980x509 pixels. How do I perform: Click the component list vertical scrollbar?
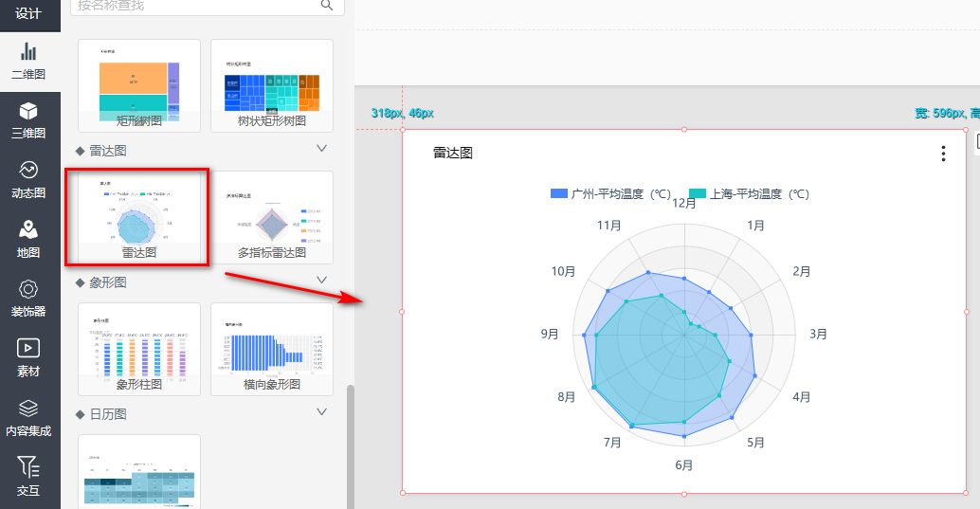click(351, 445)
